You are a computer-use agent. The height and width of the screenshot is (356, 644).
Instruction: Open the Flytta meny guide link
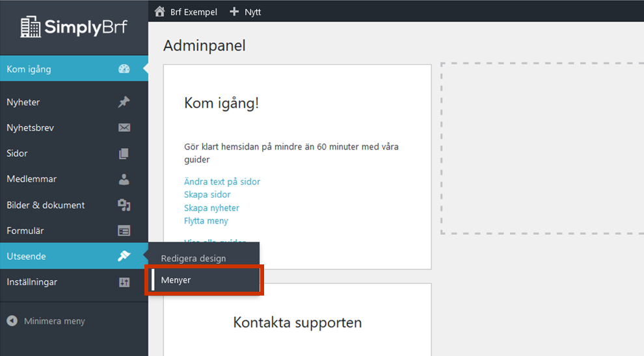[206, 221]
